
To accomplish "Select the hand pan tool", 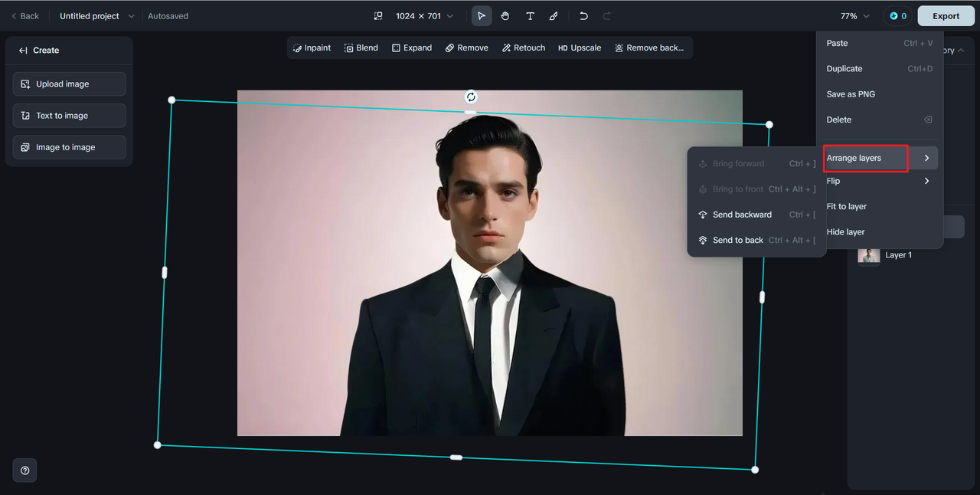I will (505, 16).
